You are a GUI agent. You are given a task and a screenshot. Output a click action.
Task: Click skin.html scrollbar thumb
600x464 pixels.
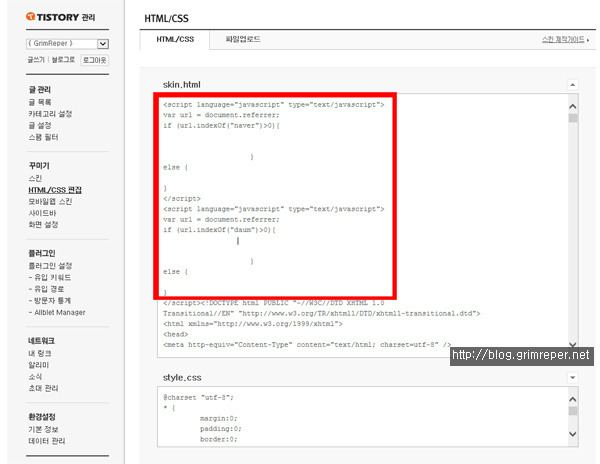[573, 118]
